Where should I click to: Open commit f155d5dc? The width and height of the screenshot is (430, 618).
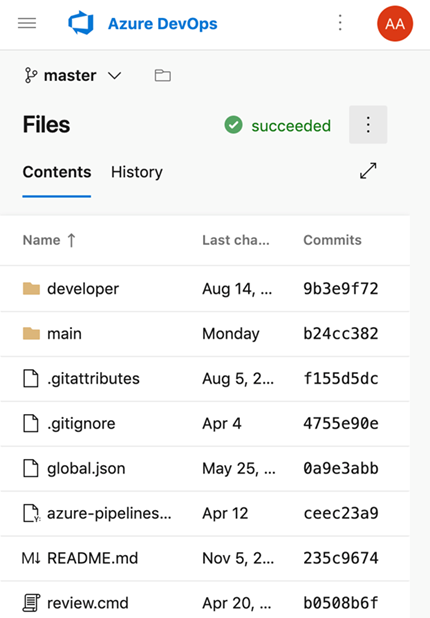tap(341, 379)
